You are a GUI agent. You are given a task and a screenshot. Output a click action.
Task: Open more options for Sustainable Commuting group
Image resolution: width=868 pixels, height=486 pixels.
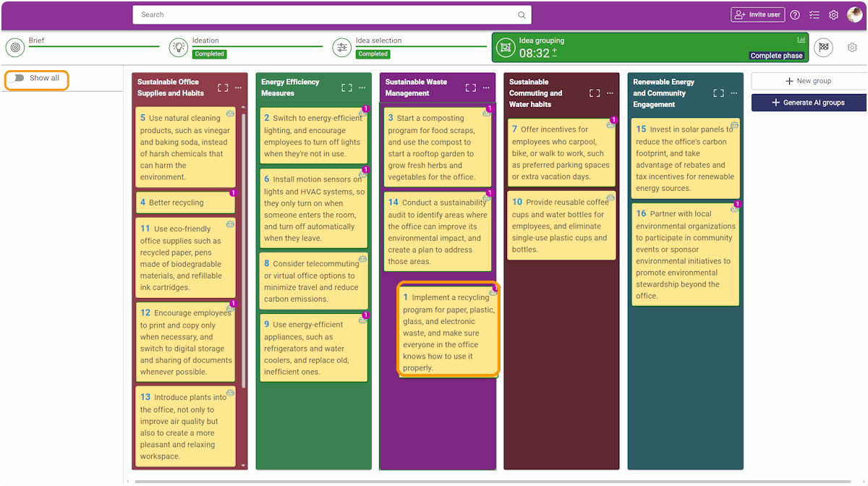click(x=610, y=93)
